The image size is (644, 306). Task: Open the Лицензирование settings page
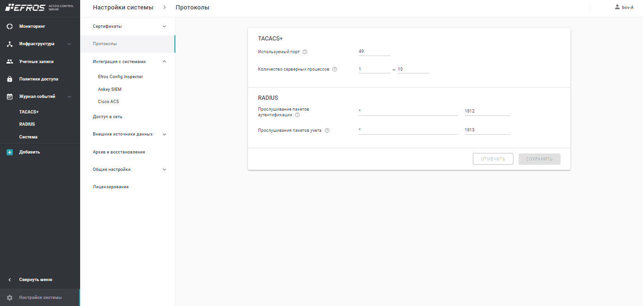point(111,187)
